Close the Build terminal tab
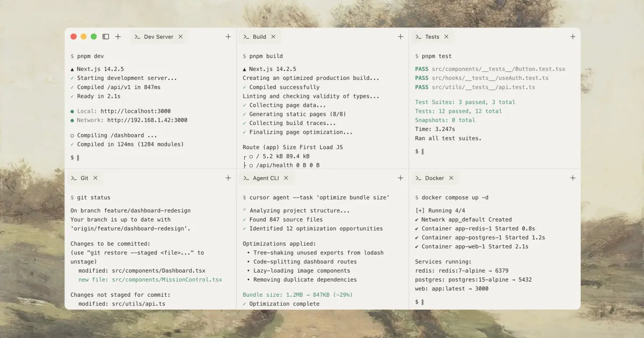 pos(273,37)
